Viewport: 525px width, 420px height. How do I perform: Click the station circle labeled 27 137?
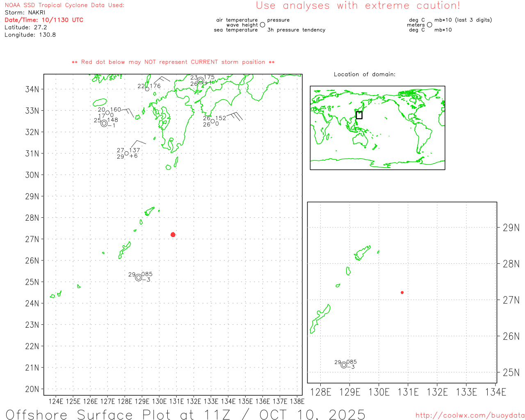pyautogui.click(x=127, y=153)
